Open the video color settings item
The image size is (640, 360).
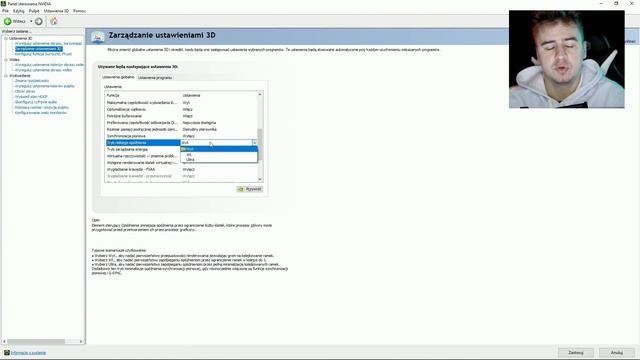pos(49,64)
